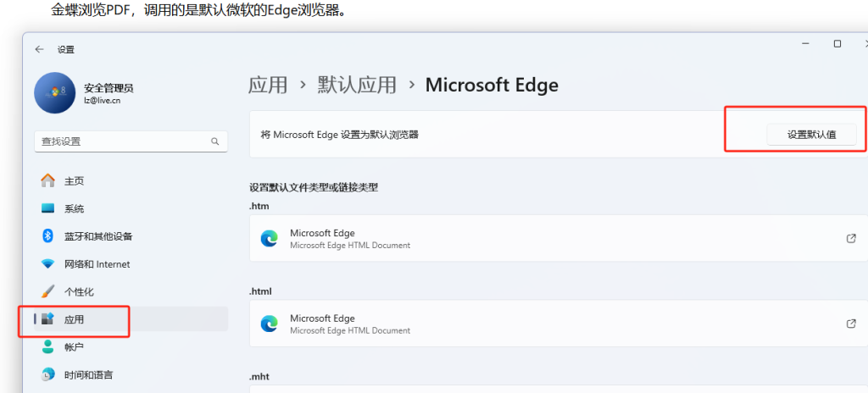Open 时间和语言 settings
The image size is (868, 393).
point(131,374)
